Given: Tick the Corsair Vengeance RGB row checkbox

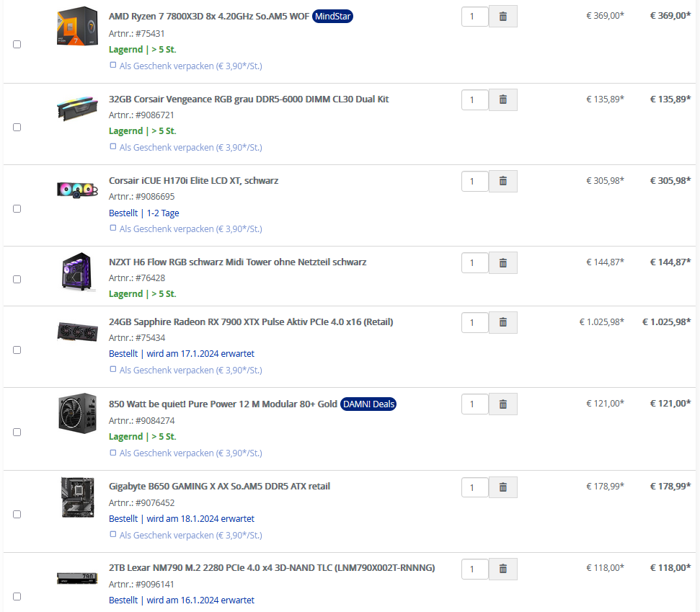Looking at the screenshot, I should pyautogui.click(x=17, y=127).
